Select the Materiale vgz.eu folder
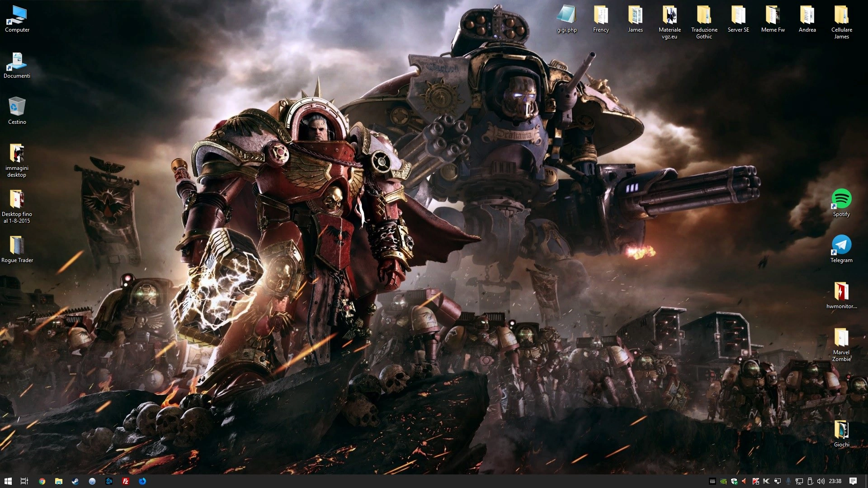Image resolution: width=868 pixels, height=488 pixels. click(x=670, y=22)
